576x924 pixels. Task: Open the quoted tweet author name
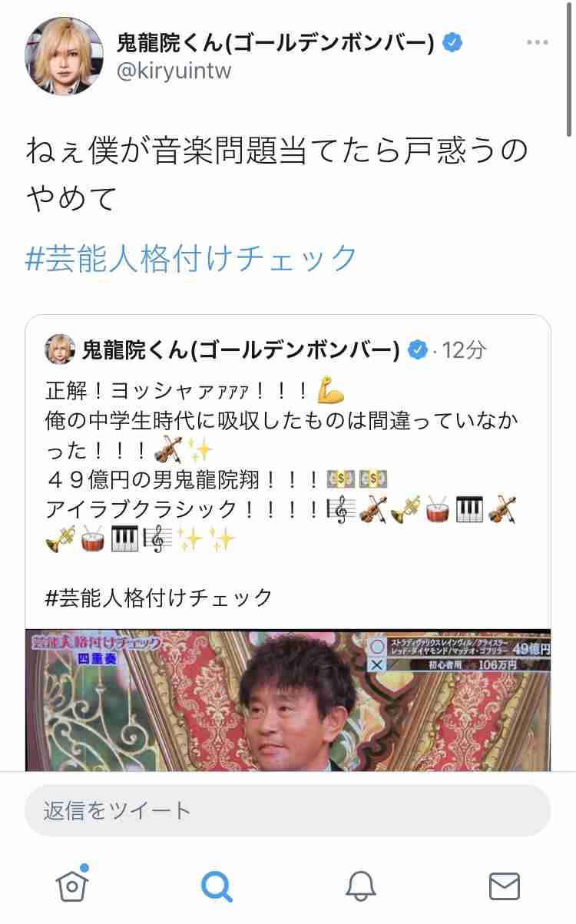pos(241,351)
